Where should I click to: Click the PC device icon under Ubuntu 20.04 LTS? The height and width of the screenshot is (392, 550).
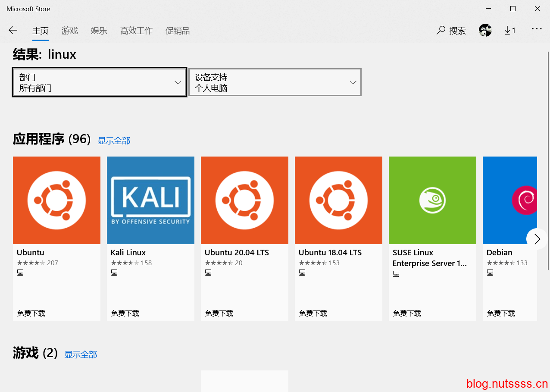pos(208,273)
